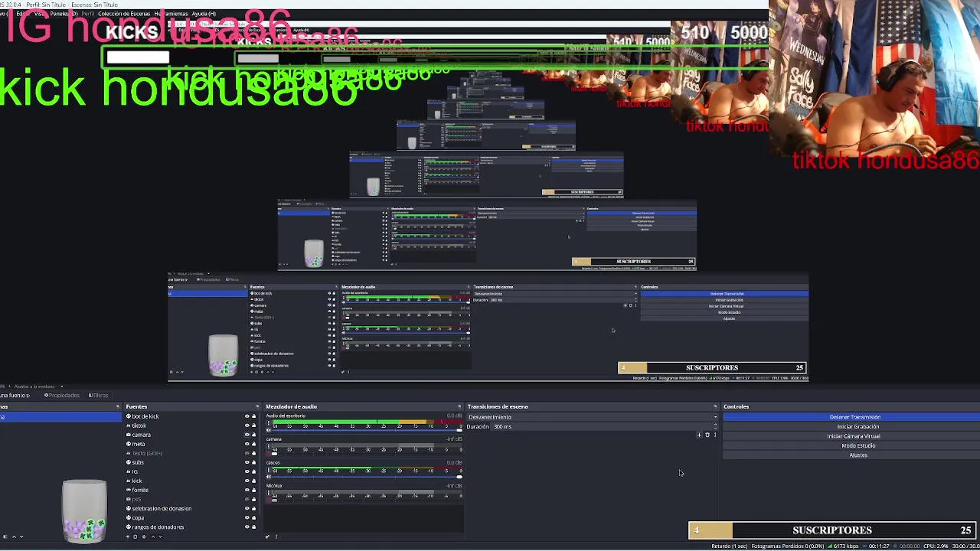Undock the Transiciones de escena panel icon
This screenshot has height=551, width=980.
click(715, 406)
